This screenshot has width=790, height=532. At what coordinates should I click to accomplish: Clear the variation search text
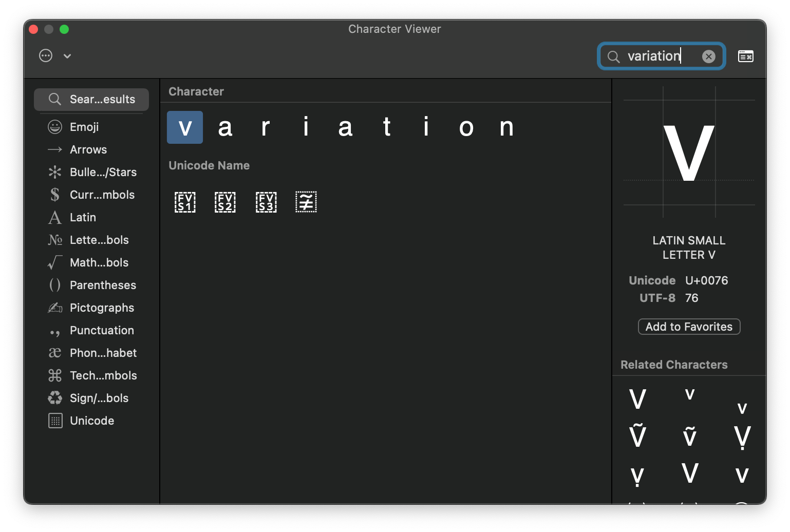(x=709, y=56)
